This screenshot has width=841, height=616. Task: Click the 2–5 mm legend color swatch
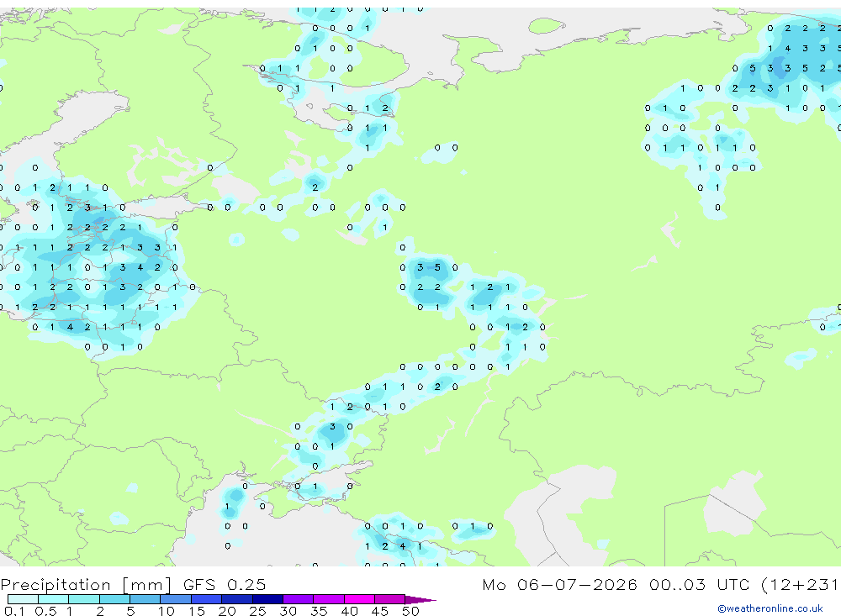click(x=114, y=599)
